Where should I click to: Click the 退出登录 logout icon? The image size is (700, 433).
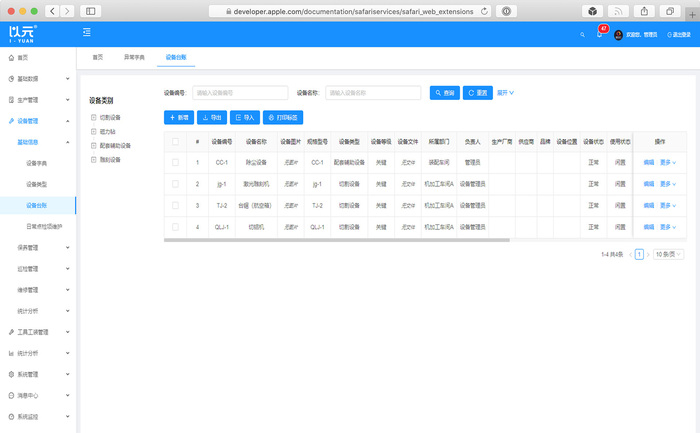[x=668, y=34]
